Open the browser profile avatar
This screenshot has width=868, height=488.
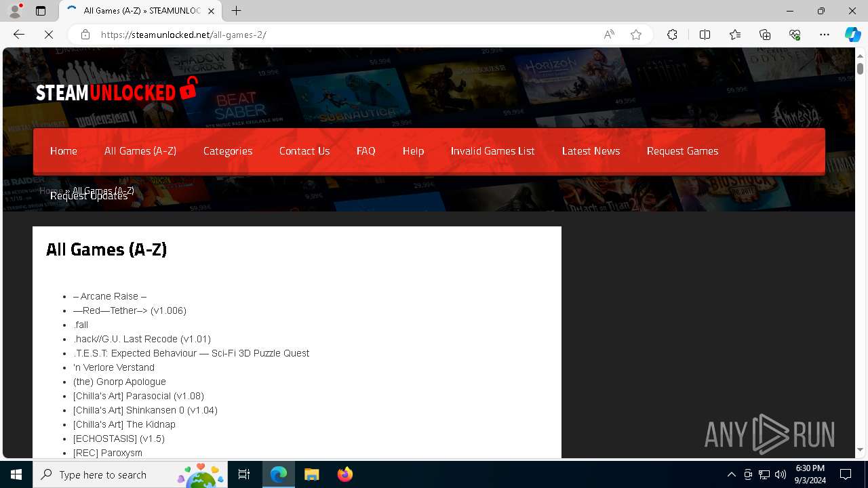coord(15,11)
